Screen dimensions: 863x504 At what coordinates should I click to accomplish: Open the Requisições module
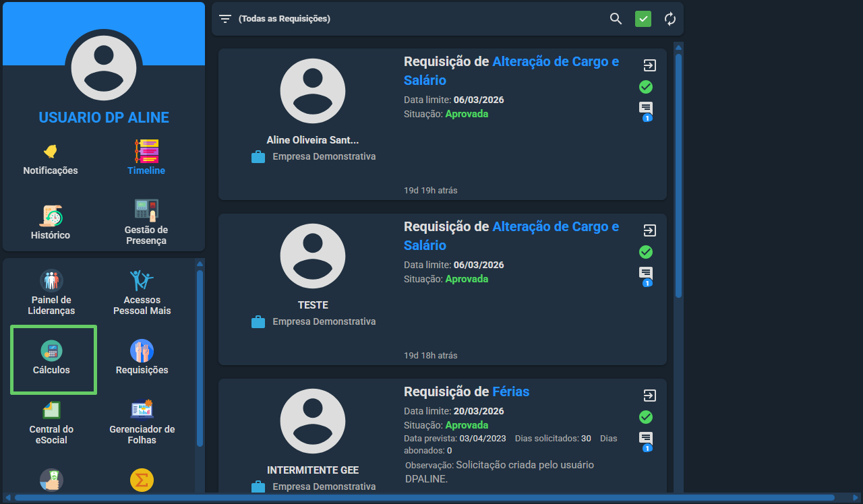[142, 358]
